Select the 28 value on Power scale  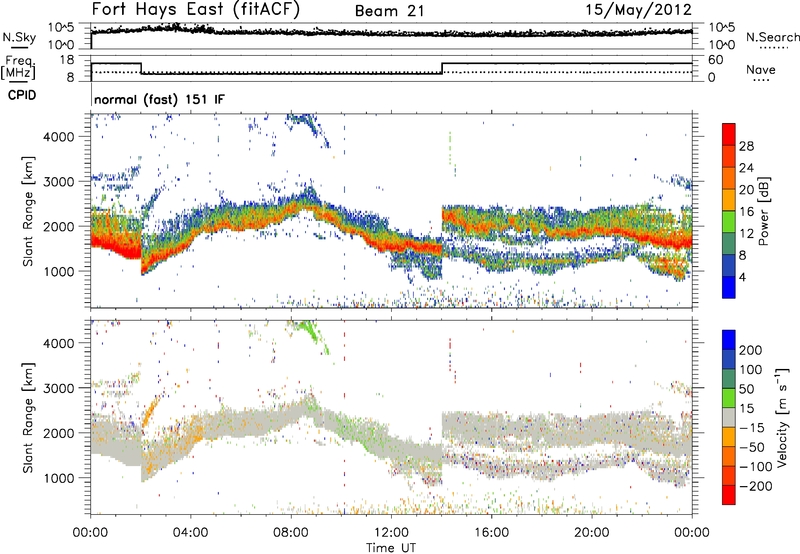746,146
